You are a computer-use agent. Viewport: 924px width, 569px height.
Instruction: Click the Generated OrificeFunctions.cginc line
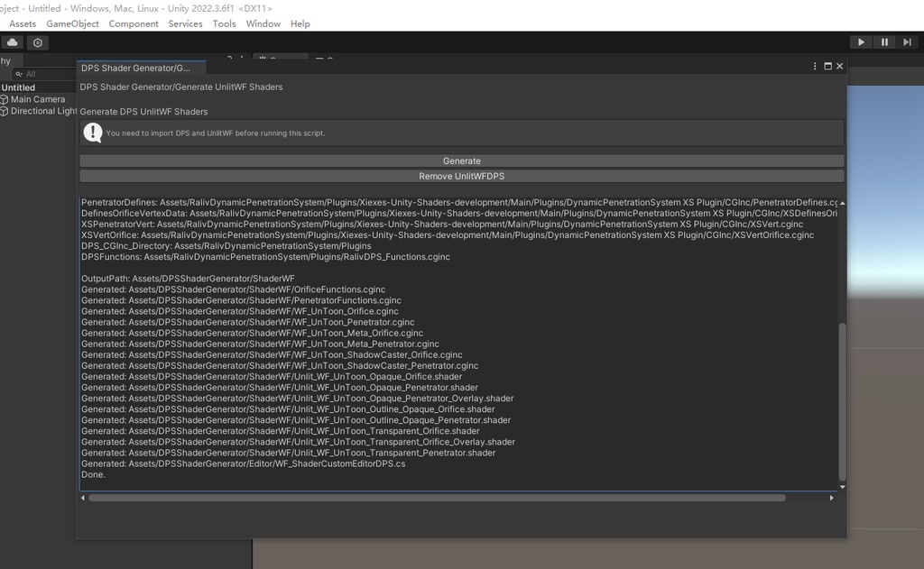coord(234,289)
